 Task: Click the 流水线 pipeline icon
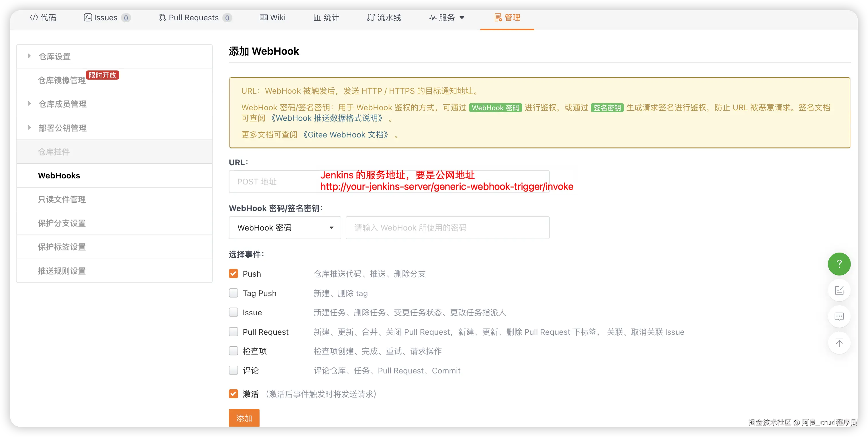(371, 17)
